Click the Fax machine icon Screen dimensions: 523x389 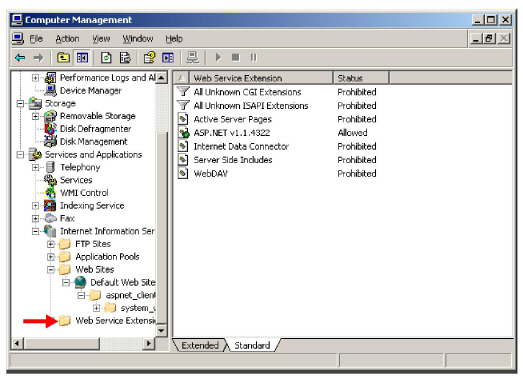pyautogui.click(x=51, y=219)
